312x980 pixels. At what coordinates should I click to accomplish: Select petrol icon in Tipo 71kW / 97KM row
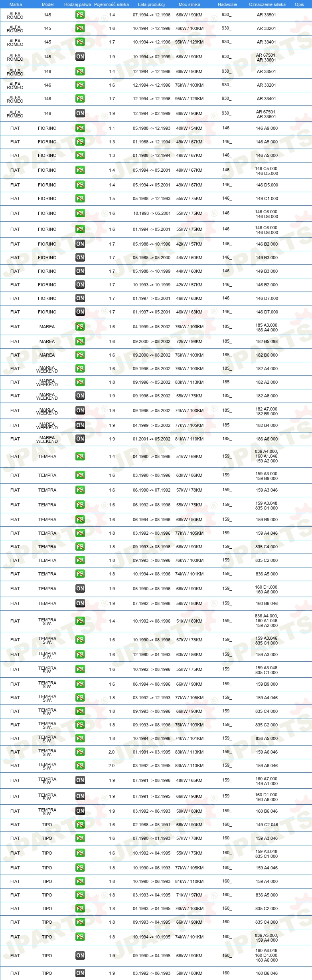point(80,895)
